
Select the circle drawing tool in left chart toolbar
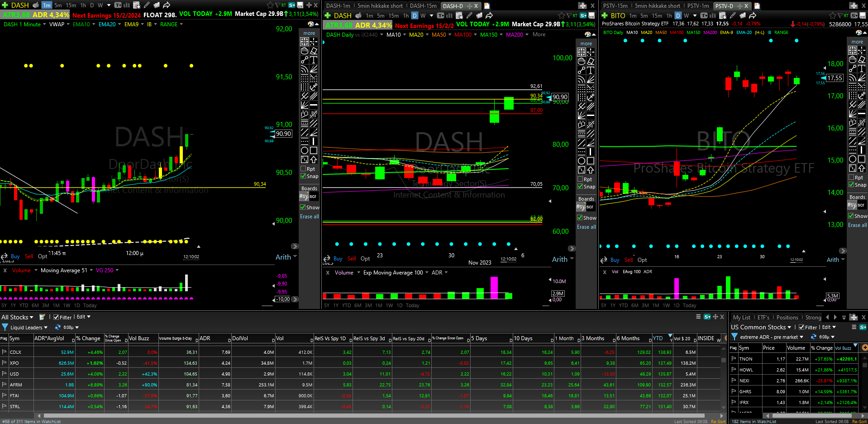(x=305, y=150)
